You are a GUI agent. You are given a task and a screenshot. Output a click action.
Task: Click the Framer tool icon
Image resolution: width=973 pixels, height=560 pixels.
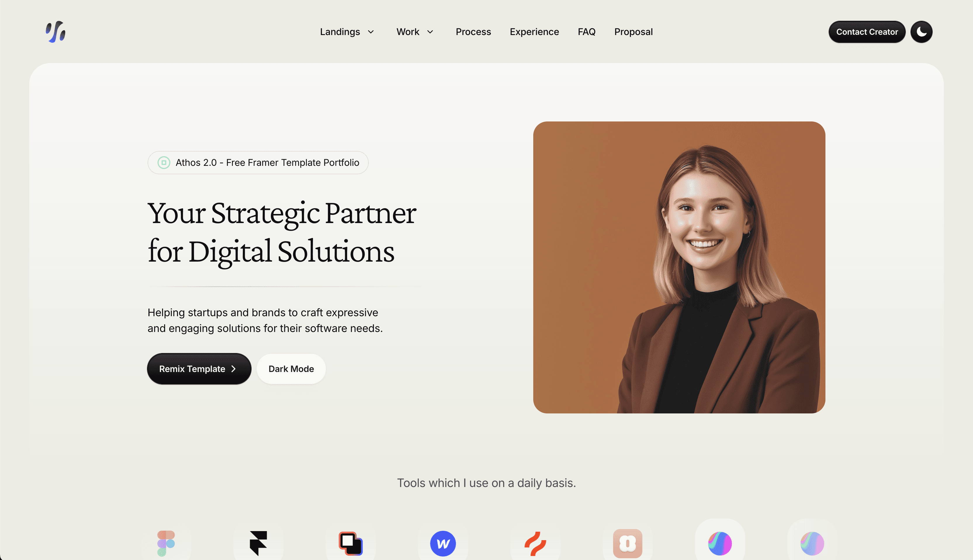coord(258,543)
